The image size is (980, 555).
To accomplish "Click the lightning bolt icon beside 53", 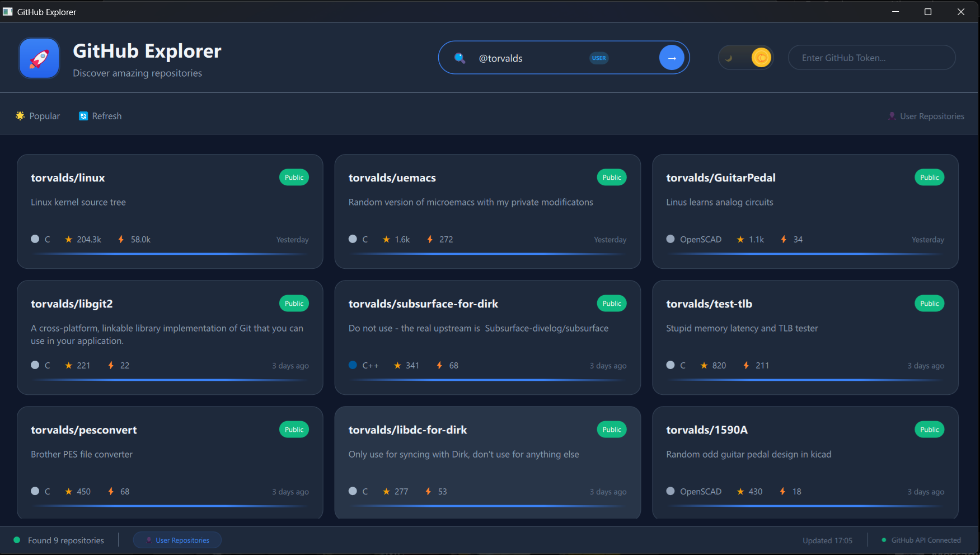I will tap(428, 491).
